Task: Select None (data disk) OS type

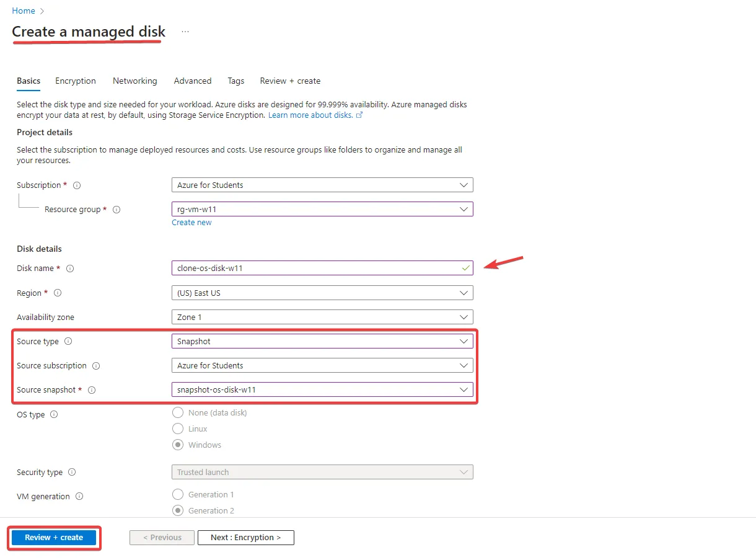Action: tap(178, 412)
